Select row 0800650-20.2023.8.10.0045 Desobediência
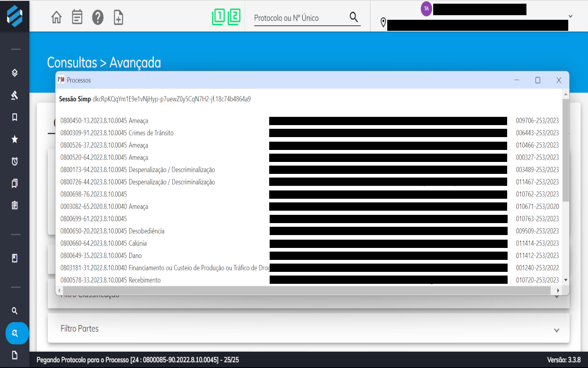 point(310,231)
